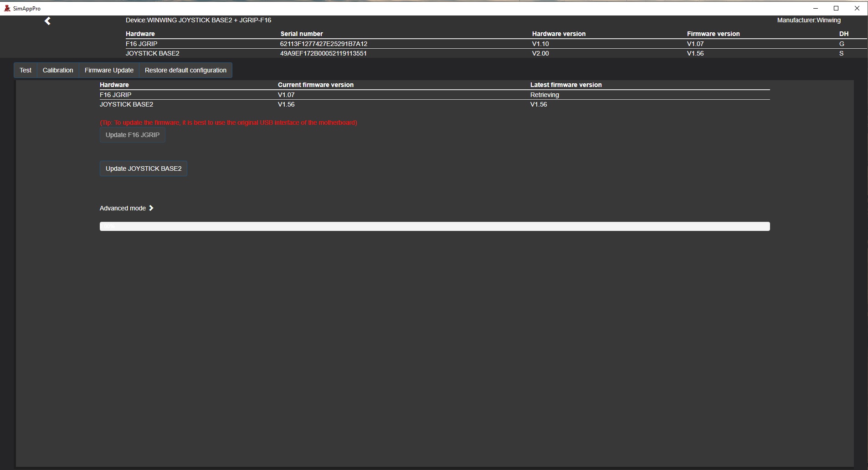
Task: Click the Serial number column header
Action: tap(302, 34)
